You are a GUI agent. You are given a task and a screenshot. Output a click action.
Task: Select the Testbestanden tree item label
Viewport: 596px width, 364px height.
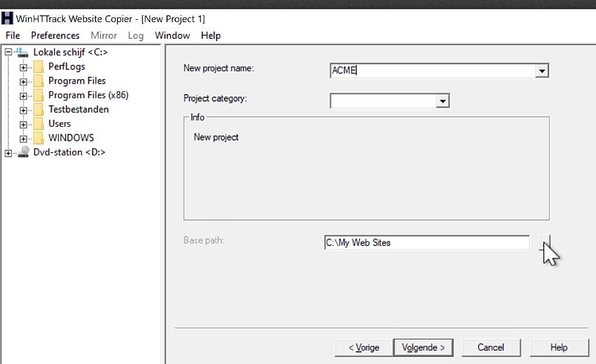[x=79, y=109]
